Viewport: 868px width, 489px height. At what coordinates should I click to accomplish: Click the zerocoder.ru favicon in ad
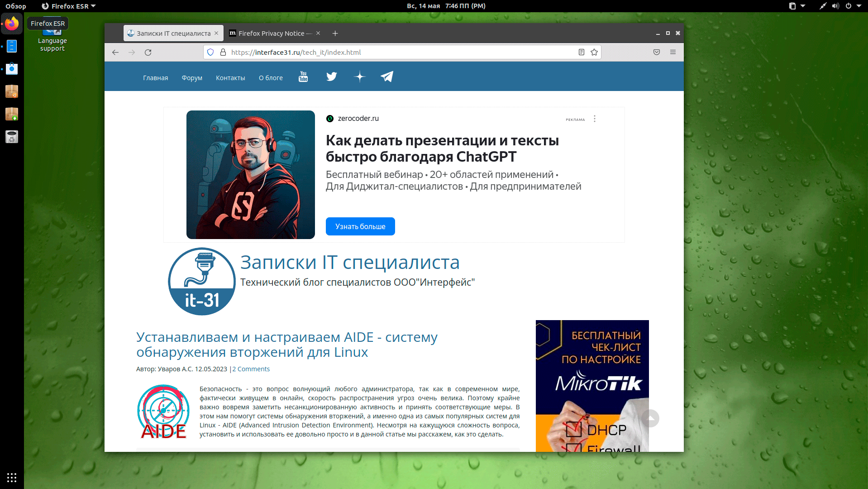point(330,119)
